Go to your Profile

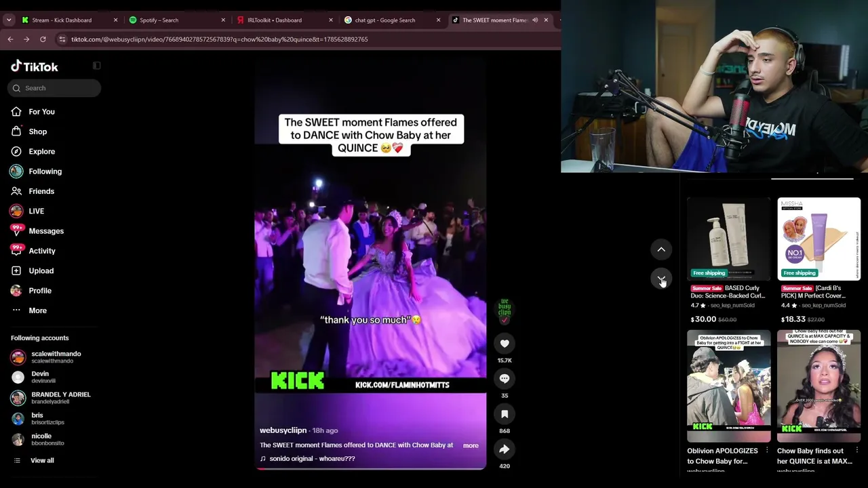(40, 291)
